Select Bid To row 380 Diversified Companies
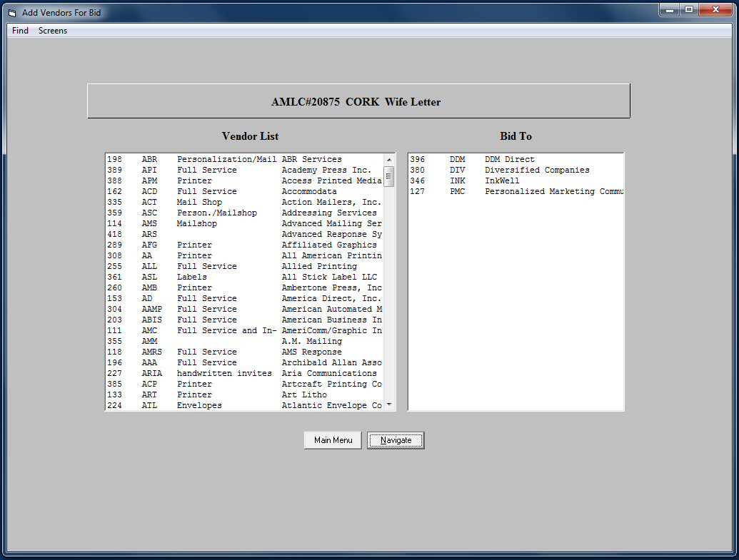The height and width of the screenshot is (560, 739). pos(516,170)
